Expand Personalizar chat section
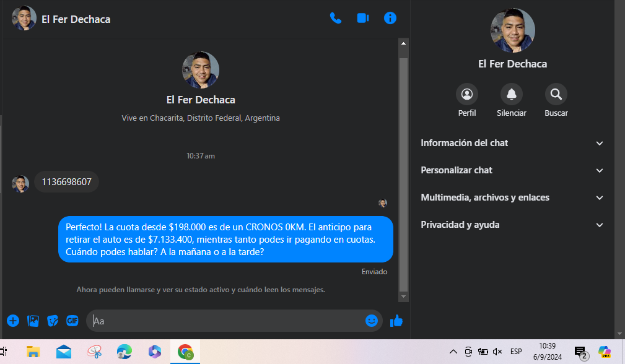The image size is (625, 364). 512,170
